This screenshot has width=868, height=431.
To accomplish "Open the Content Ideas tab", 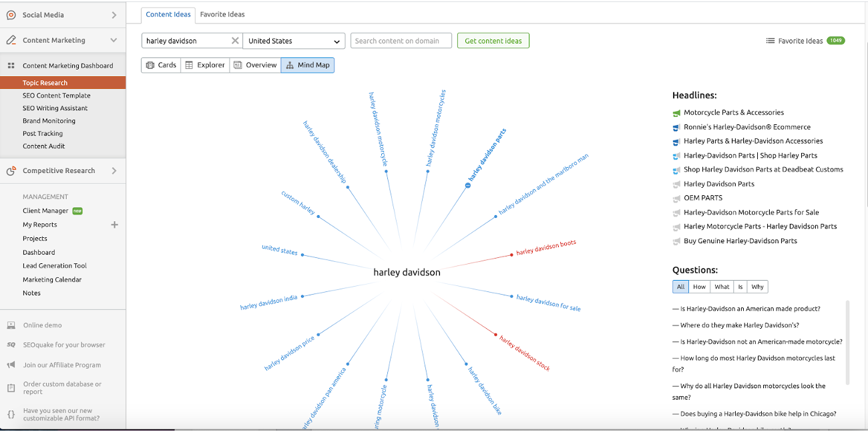I will tap(168, 14).
